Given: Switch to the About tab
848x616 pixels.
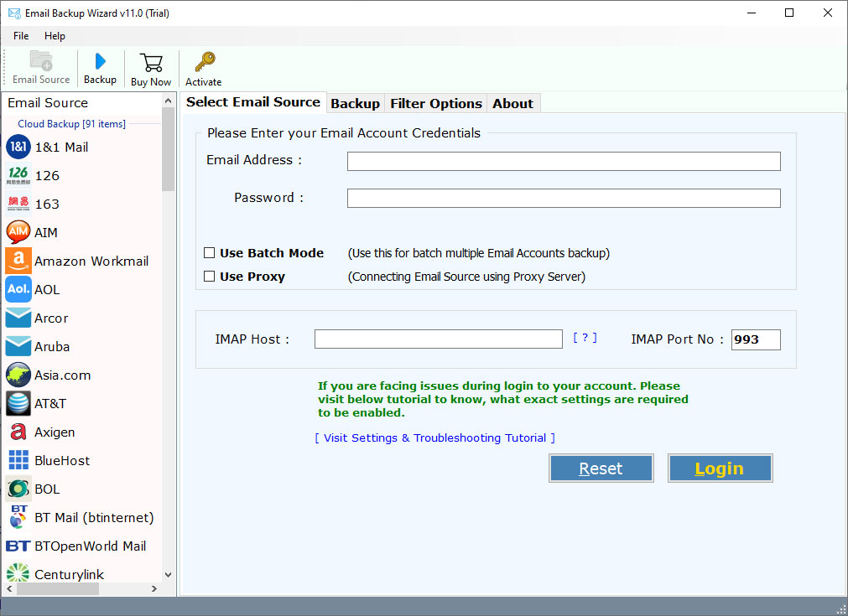Looking at the screenshot, I should pyautogui.click(x=512, y=104).
